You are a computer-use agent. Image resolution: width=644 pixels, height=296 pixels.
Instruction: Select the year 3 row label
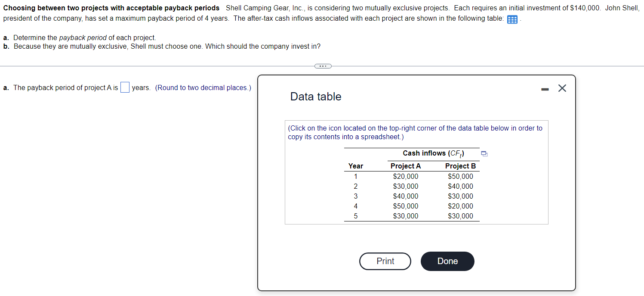356,196
